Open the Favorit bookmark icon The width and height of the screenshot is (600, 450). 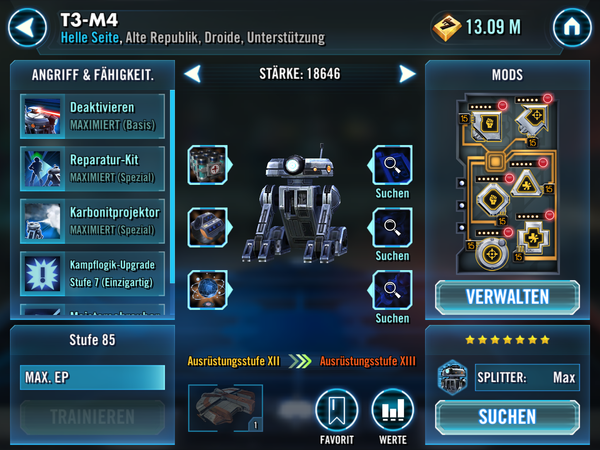337,410
